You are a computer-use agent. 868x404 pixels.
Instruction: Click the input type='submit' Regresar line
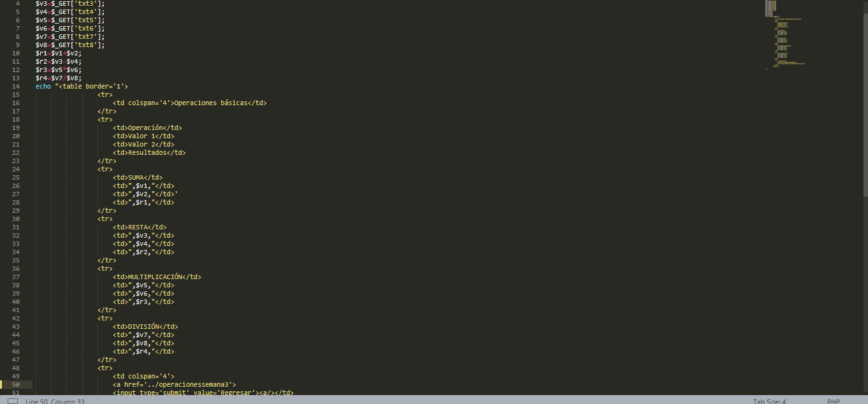click(203, 393)
